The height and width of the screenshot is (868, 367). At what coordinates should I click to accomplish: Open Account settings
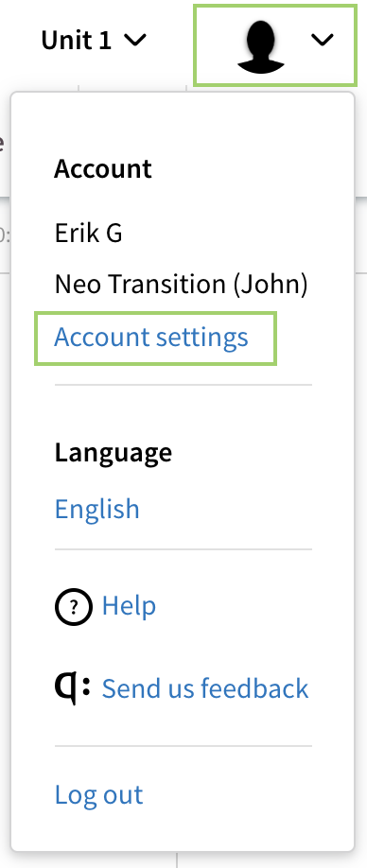click(x=151, y=338)
